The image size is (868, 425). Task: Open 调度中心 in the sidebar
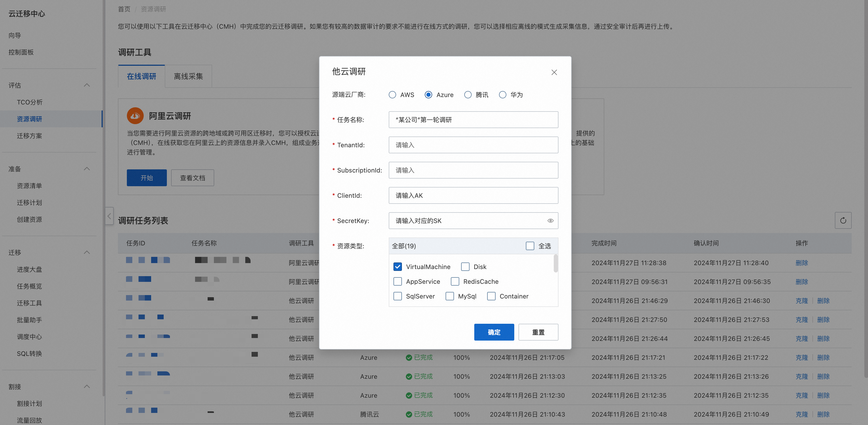30,336
